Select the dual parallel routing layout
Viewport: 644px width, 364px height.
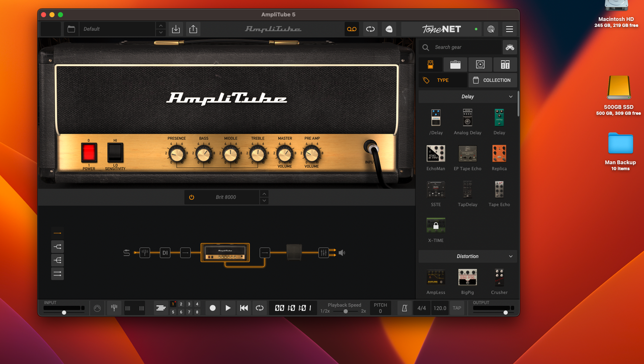[x=57, y=274]
